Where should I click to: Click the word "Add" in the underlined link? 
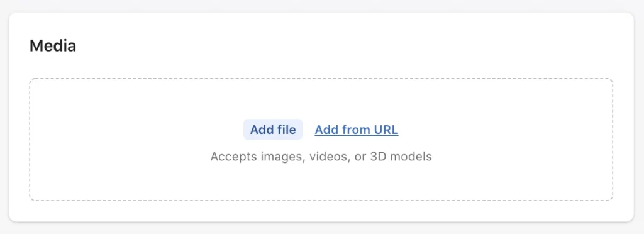tap(325, 130)
